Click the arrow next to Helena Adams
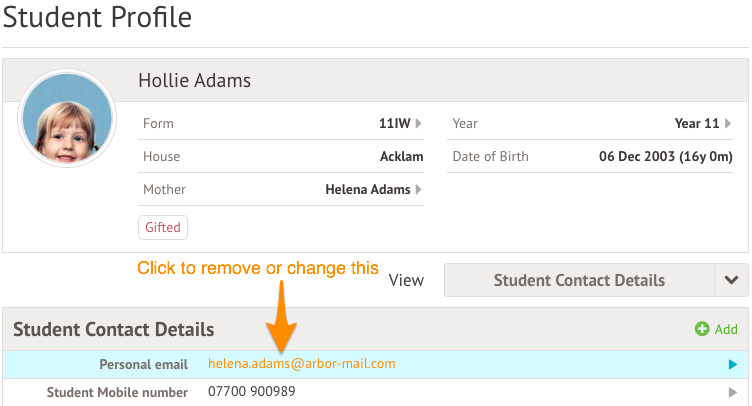752x406 pixels. 418,189
